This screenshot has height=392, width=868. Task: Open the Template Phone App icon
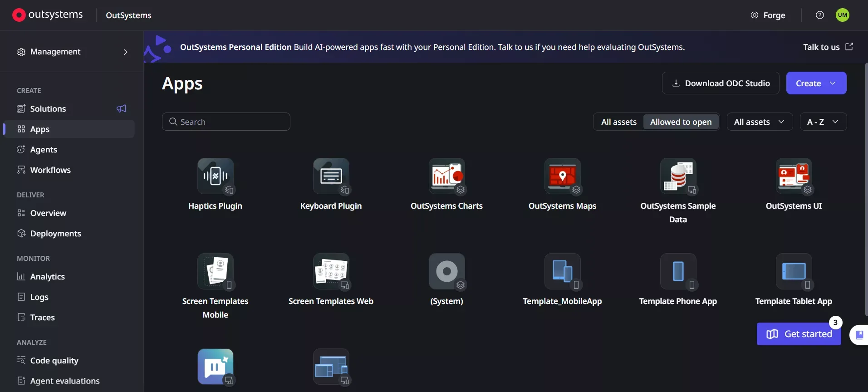(678, 271)
